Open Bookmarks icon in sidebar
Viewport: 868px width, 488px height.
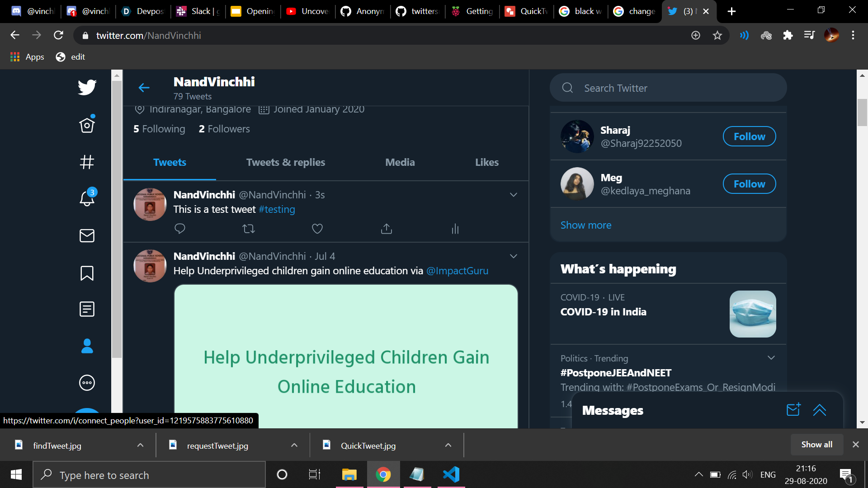[87, 273]
